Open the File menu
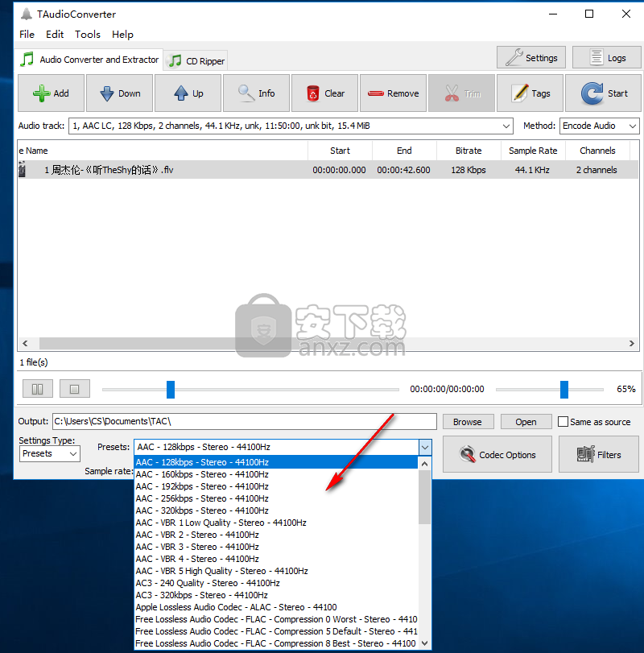The width and height of the screenshot is (644, 653). point(27,34)
